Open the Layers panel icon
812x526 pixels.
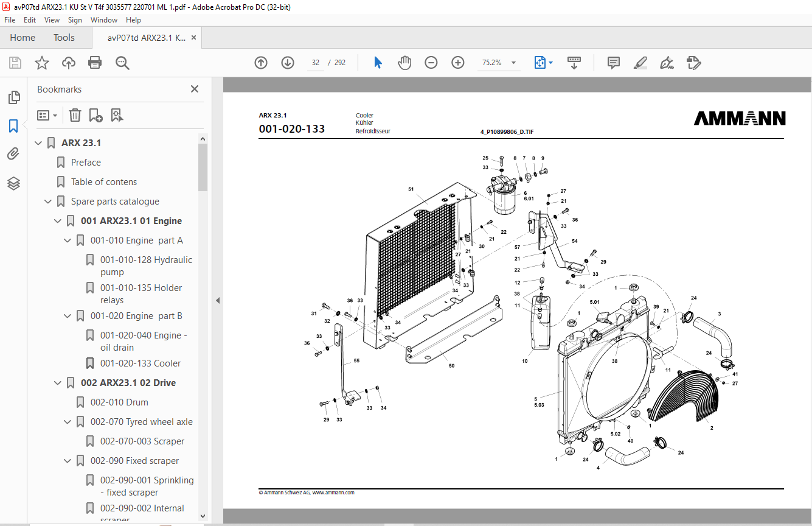tap(13, 183)
